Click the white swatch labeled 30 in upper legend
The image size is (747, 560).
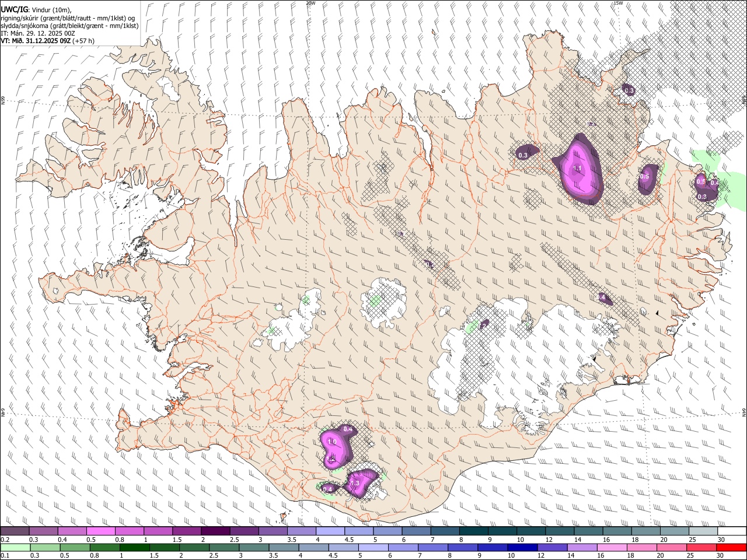[731, 531]
